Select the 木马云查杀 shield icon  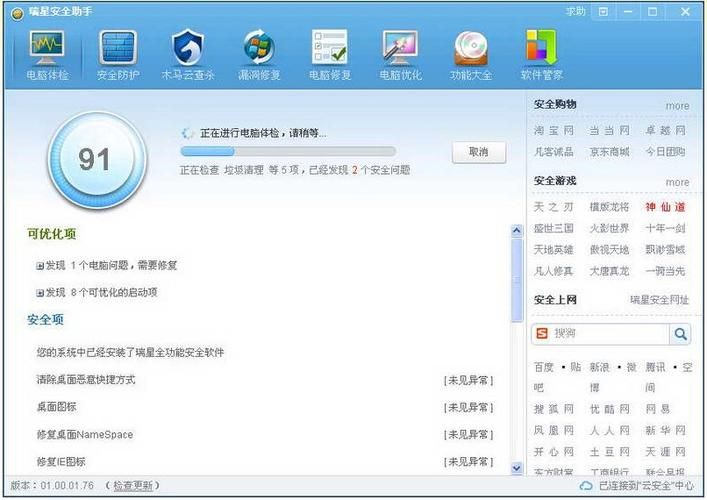coord(188,48)
